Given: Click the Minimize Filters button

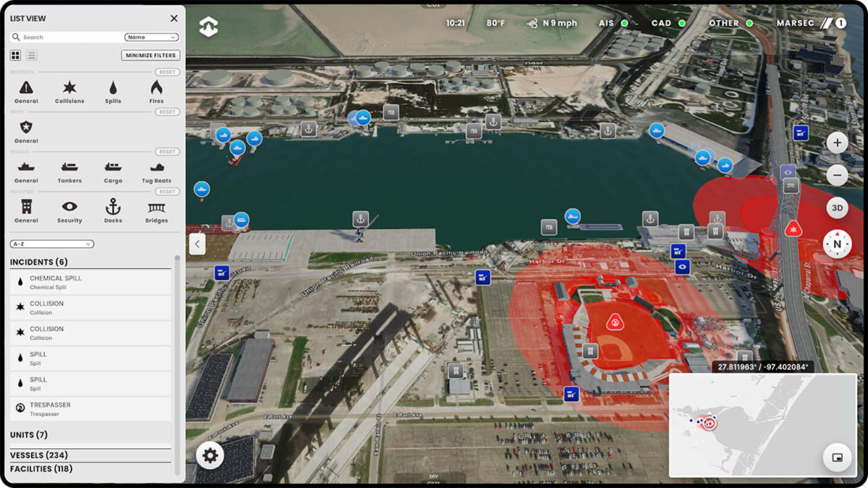Looking at the screenshot, I should coord(150,56).
